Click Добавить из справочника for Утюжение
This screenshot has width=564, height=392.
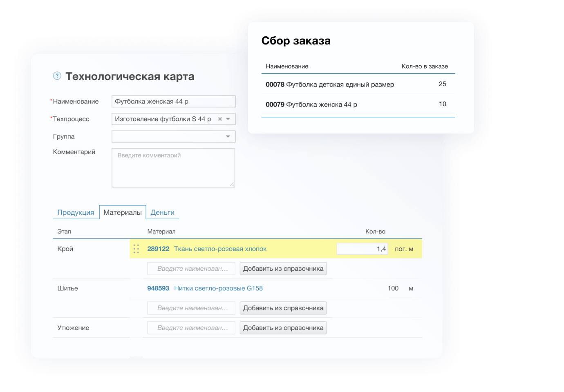pos(283,327)
